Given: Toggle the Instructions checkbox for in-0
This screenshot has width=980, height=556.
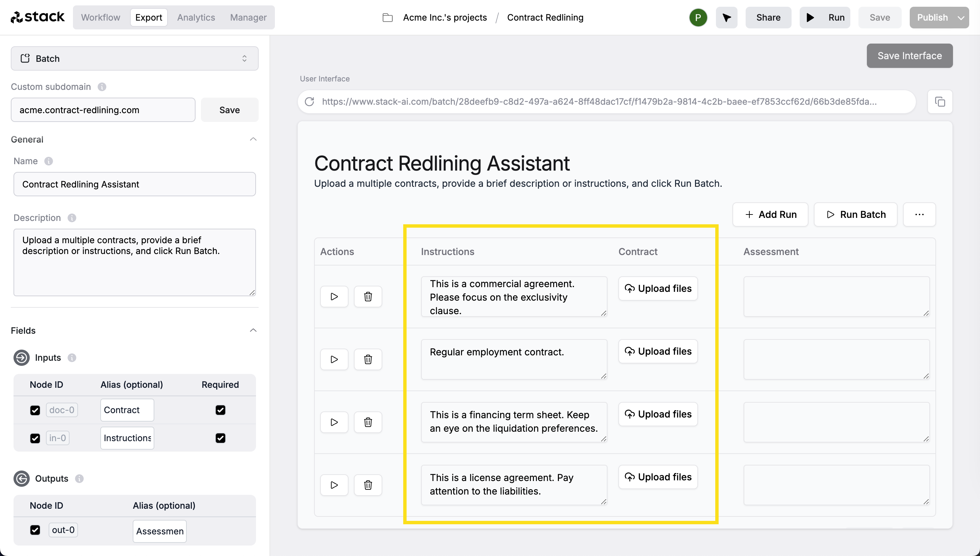Looking at the screenshot, I should tap(35, 438).
